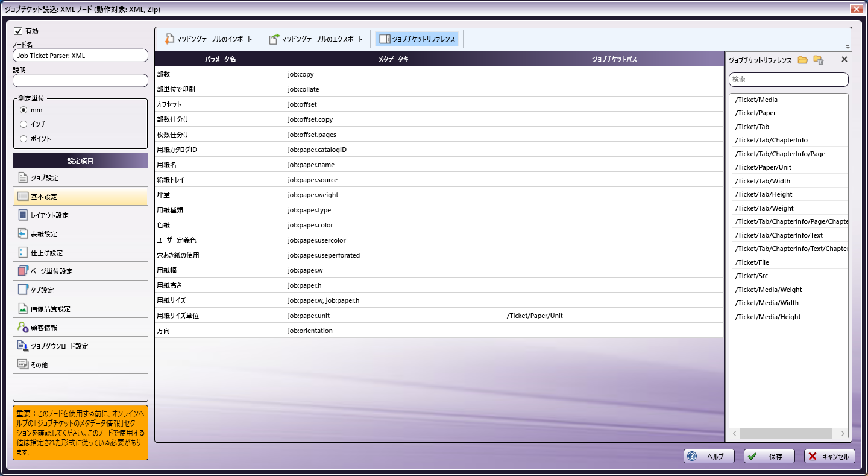Click the 基本設定 list icon

click(x=23, y=197)
